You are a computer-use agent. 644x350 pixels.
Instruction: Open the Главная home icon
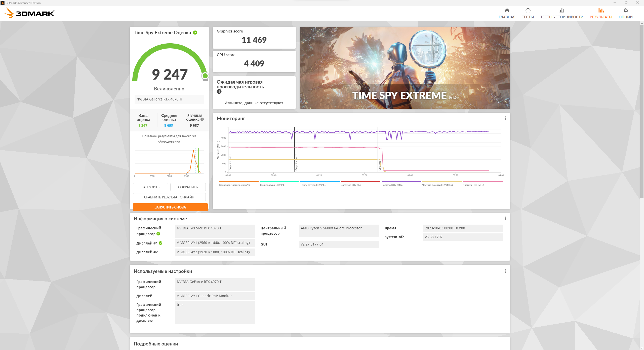pos(507,11)
